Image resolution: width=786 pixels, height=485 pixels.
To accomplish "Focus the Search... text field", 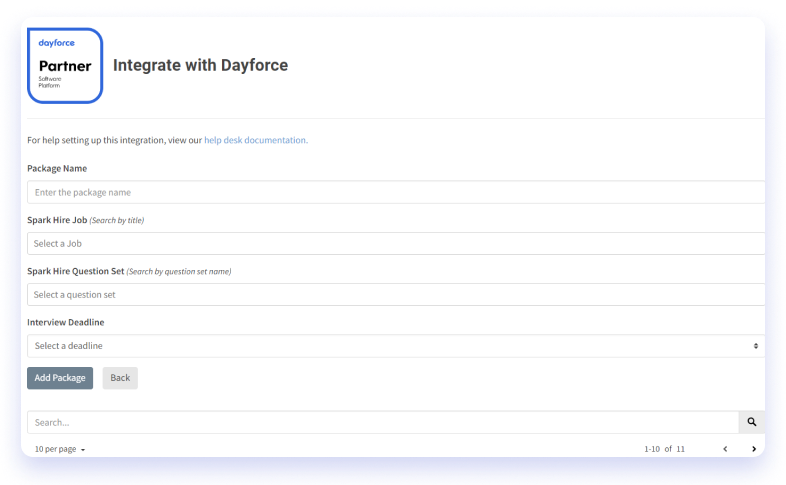I will pyautogui.click(x=383, y=422).
